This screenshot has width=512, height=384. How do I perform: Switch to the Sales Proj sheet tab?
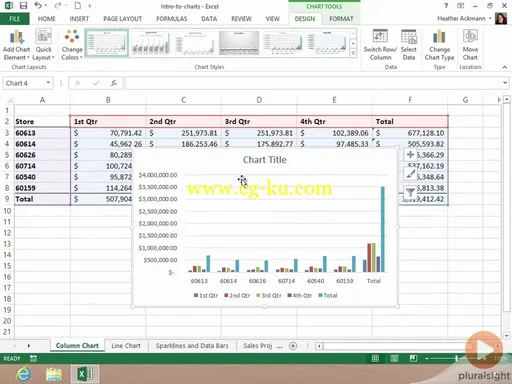point(258,346)
